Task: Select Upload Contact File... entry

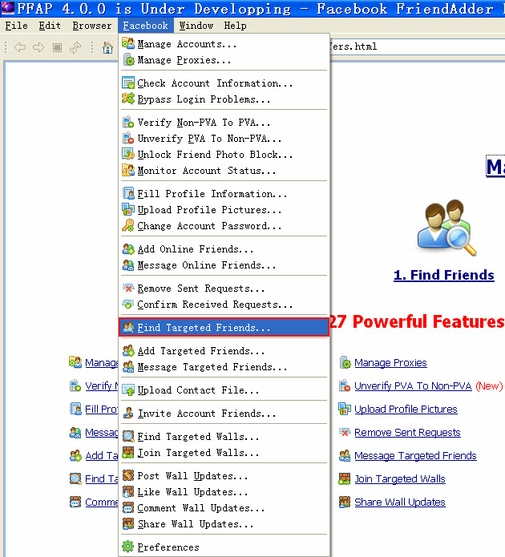Action: pyautogui.click(x=224, y=390)
